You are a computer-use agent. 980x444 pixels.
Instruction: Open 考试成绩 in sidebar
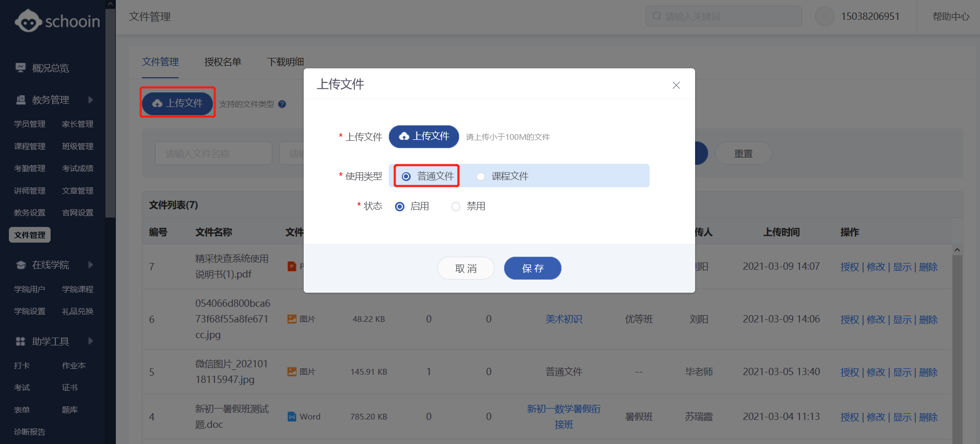click(x=78, y=169)
